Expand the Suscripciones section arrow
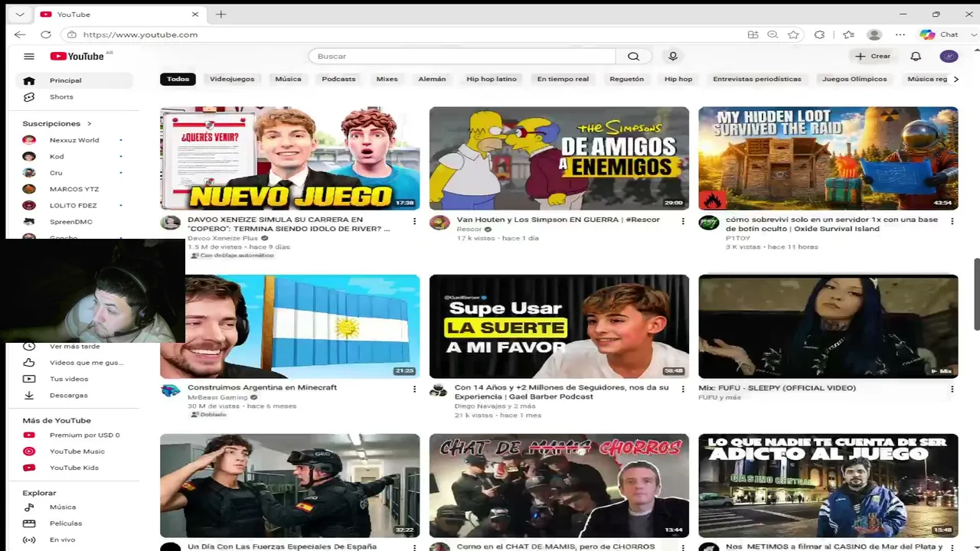This screenshot has height=551, width=980. coord(89,123)
